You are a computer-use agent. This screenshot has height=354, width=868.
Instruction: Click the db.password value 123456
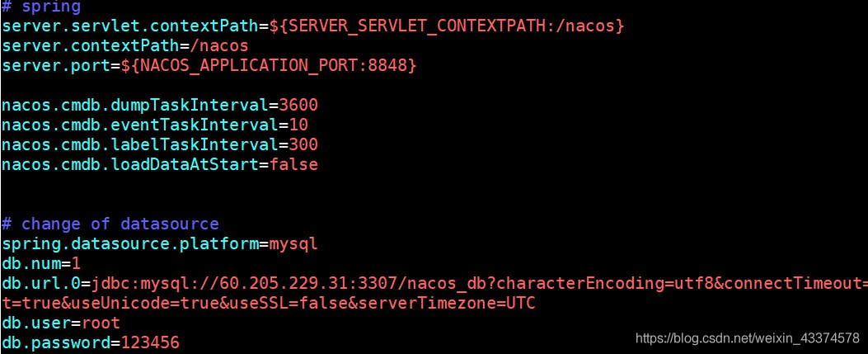(x=150, y=343)
